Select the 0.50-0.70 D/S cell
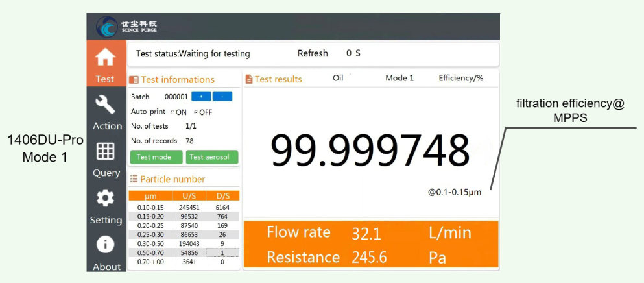The image size is (644, 283). (x=222, y=252)
